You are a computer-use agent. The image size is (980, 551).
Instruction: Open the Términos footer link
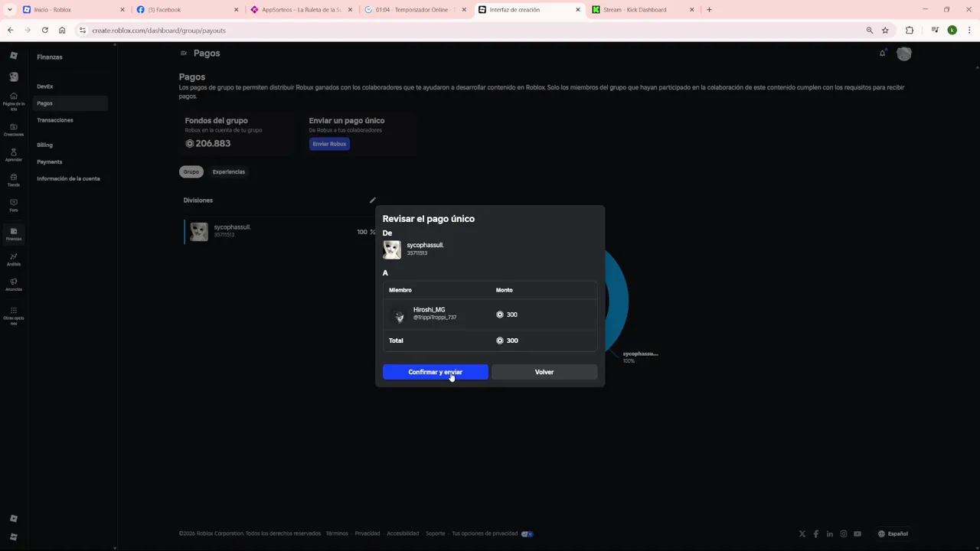[x=337, y=533]
